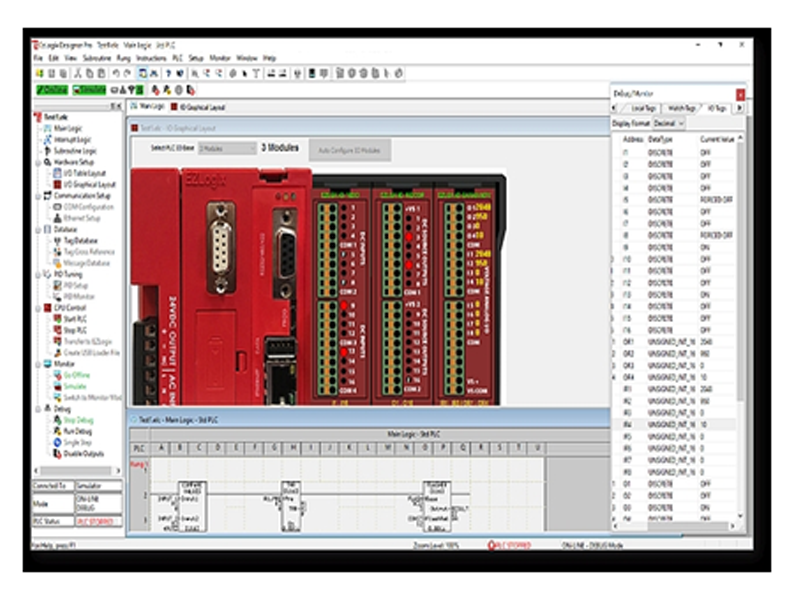Open the Select PLC I/O Base dropdown
The height and width of the screenshot is (600, 793).
pos(228,148)
